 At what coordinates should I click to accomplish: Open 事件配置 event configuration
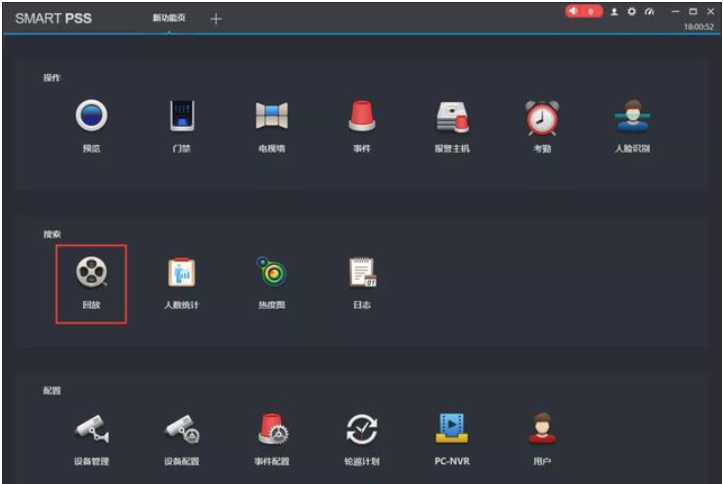point(271,430)
